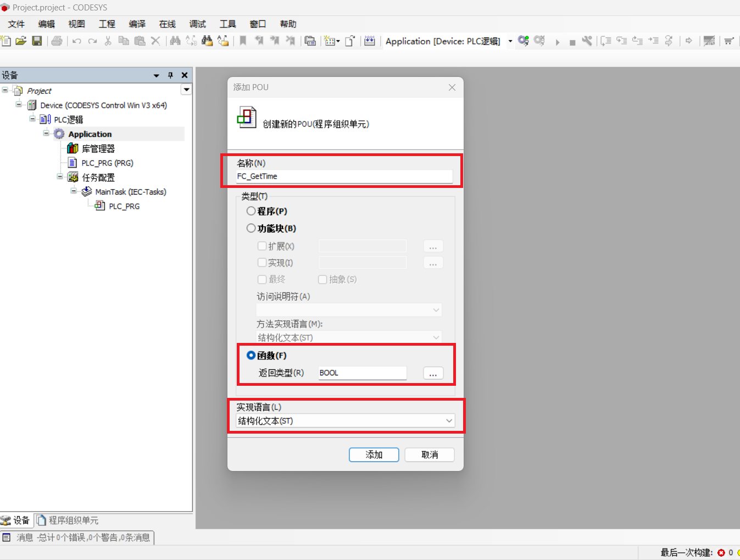The image size is (740, 560).
Task: Log in to device gear icon
Action: coord(524,41)
